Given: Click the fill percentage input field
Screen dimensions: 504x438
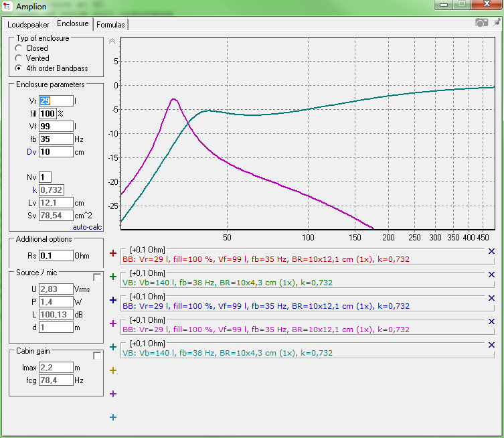Looking at the screenshot, I should click(48, 114).
